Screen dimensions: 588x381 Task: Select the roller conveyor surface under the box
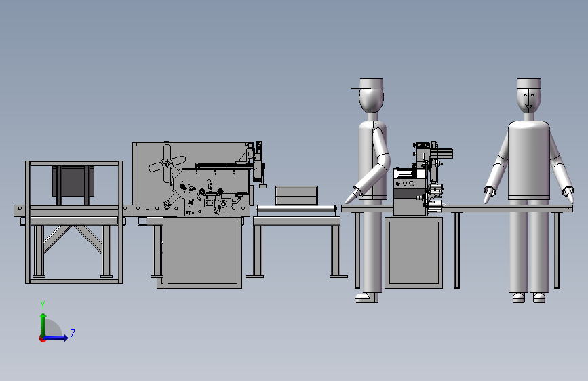[x=296, y=208]
